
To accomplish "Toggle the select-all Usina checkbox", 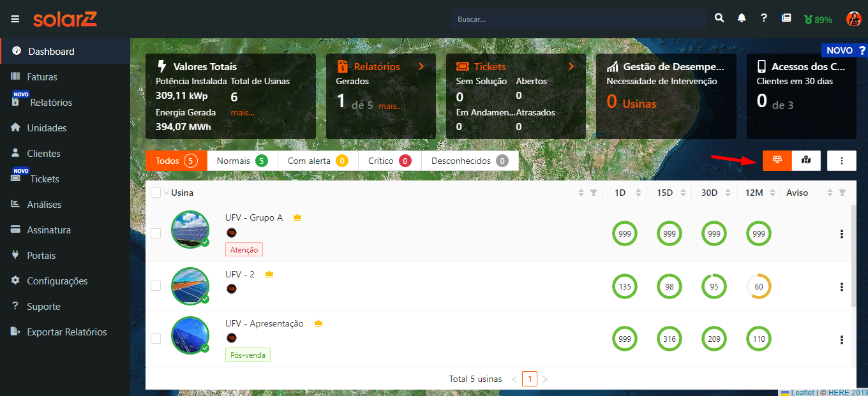I will pyautogui.click(x=156, y=193).
